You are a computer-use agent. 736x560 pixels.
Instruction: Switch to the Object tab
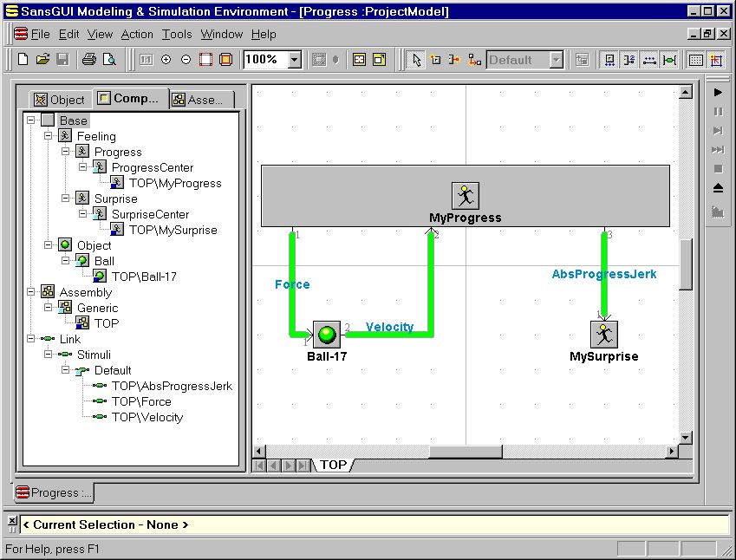(60, 100)
